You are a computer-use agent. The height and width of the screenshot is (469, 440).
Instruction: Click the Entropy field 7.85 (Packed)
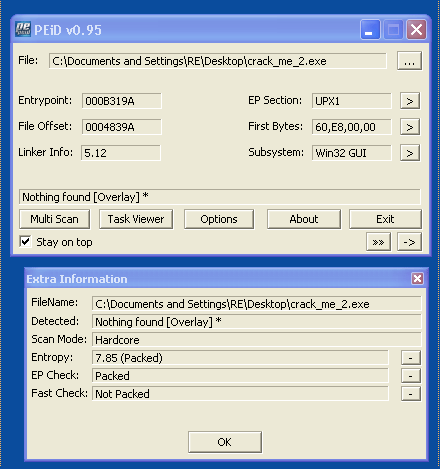point(240,358)
